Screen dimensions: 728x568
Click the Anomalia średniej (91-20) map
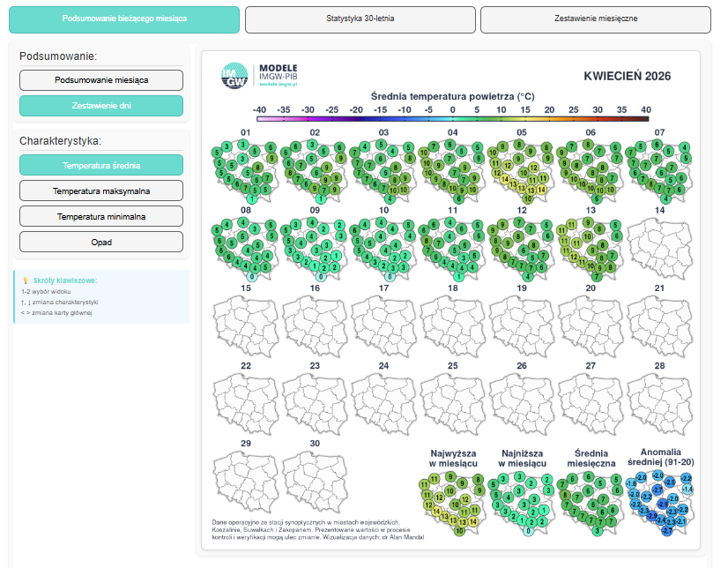point(658,504)
